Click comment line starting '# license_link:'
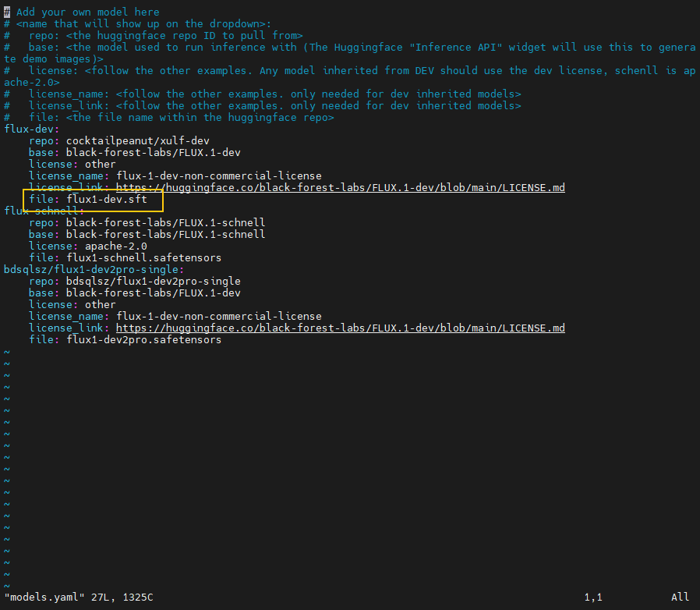The image size is (700, 610). 263,105
